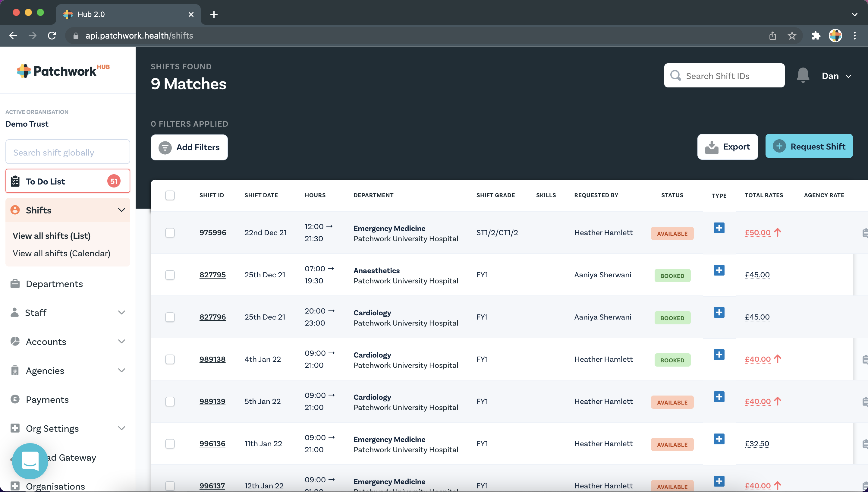The width and height of the screenshot is (868, 492).
Task: Click the Patchwork Hub logo
Action: point(63,71)
